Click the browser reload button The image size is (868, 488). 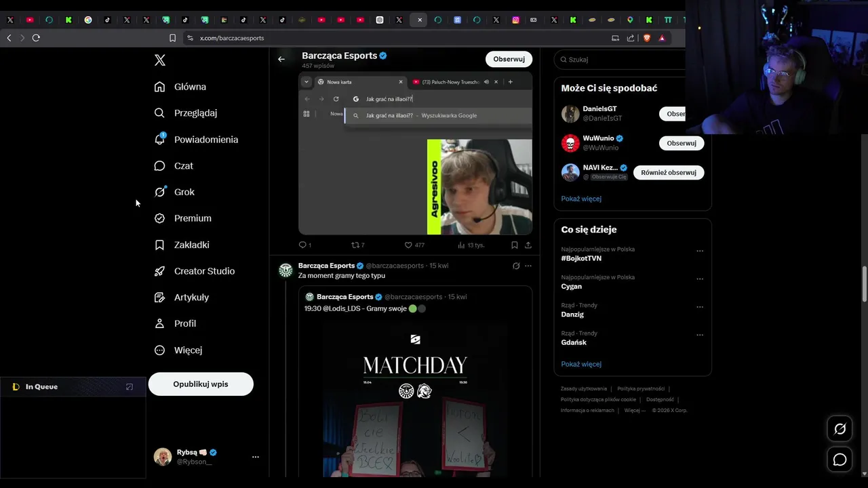click(36, 38)
